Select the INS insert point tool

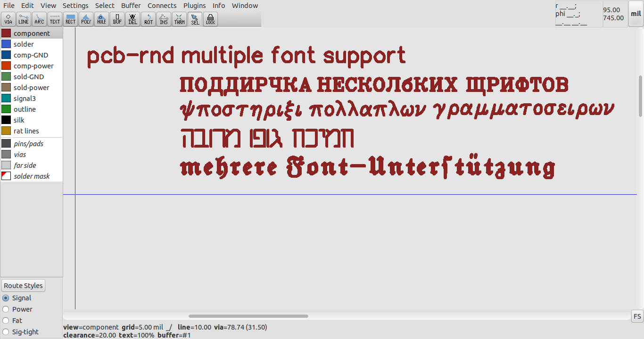click(x=164, y=19)
